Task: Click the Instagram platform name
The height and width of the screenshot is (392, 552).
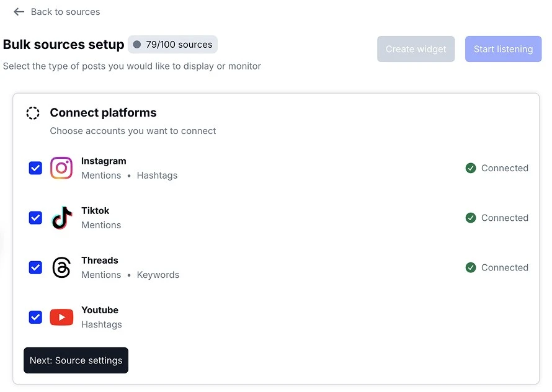Action: coord(104,161)
